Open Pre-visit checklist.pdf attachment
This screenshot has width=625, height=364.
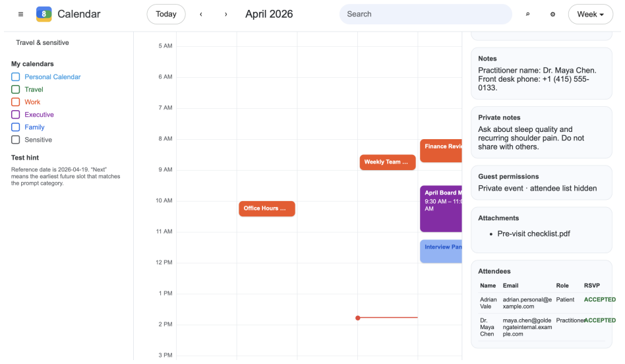[x=534, y=234]
